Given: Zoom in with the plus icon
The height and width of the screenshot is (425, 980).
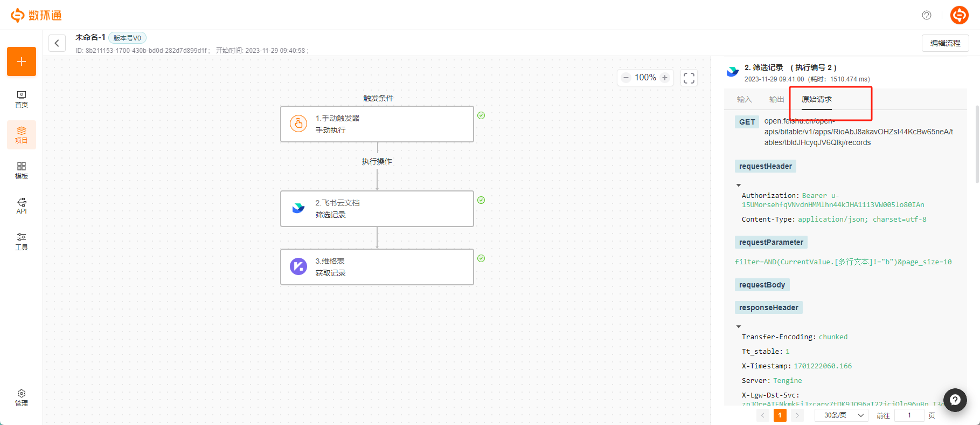Looking at the screenshot, I should pyautogui.click(x=665, y=78).
